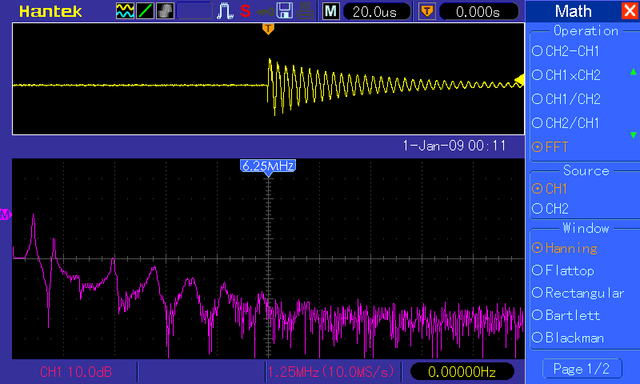Screen dimensions: 640x384
Task: Select the CH1/CH2 operation
Action: coord(566,99)
